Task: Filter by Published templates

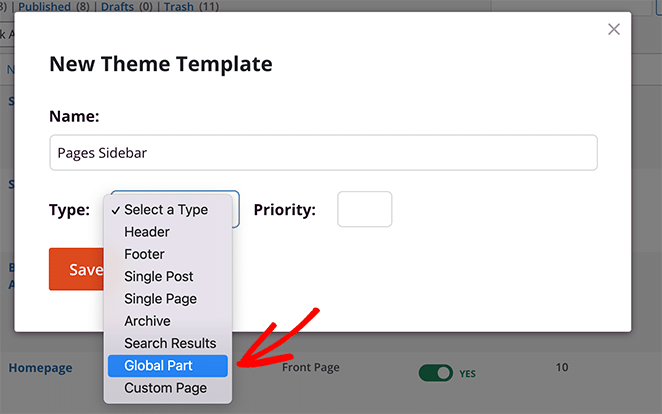Action: pyautogui.click(x=42, y=6)
